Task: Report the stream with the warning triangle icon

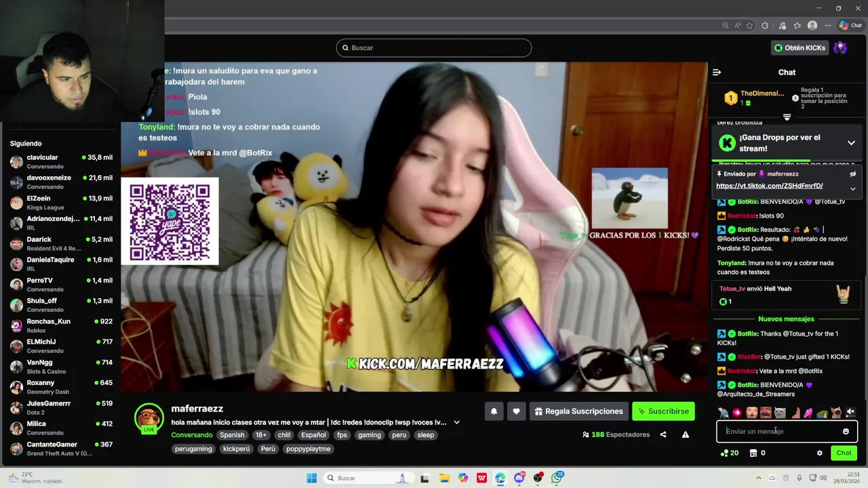Action: click(686, 434)
